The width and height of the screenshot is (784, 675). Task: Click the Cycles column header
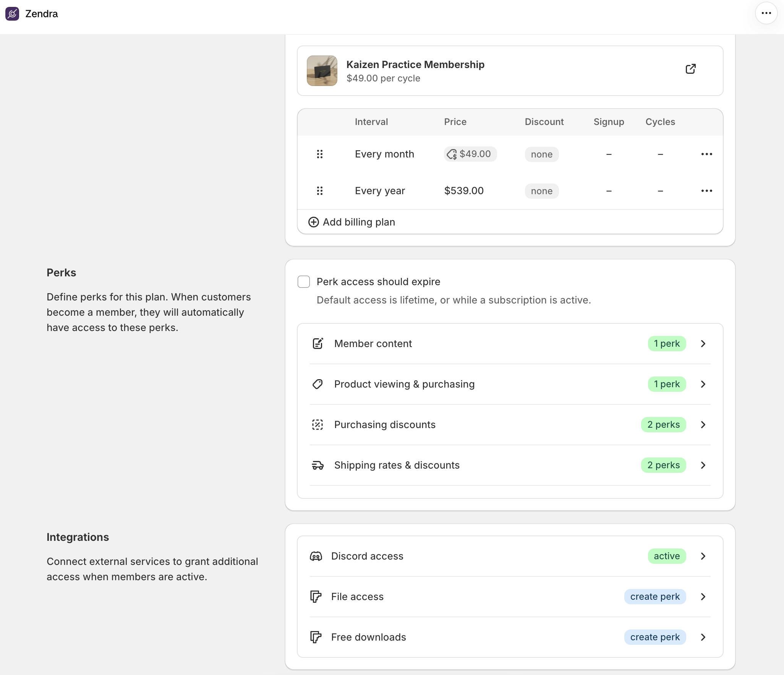coord(660,122)
